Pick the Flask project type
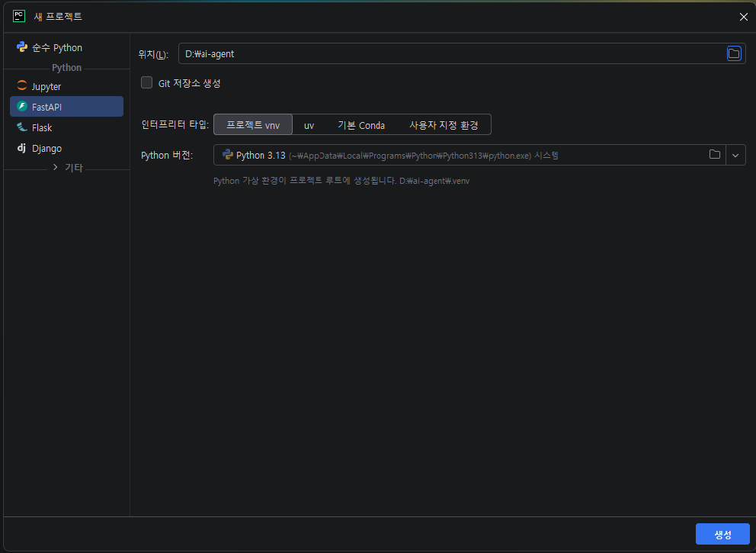The image size is (756, 553). pos(42,127)
